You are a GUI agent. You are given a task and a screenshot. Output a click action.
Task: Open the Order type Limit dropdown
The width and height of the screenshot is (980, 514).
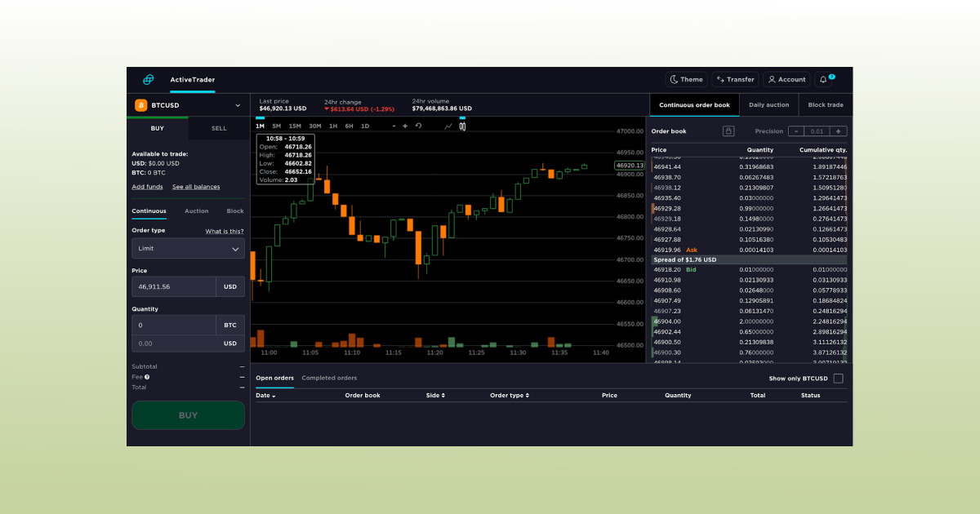click(188, 249)
